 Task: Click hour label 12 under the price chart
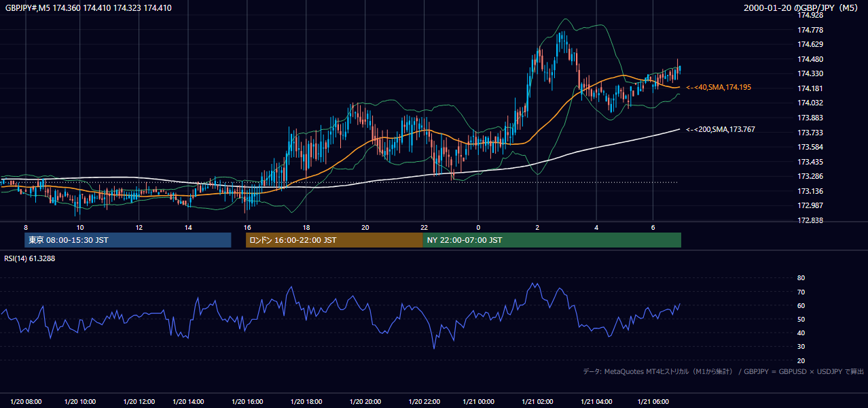pos(139,227)
